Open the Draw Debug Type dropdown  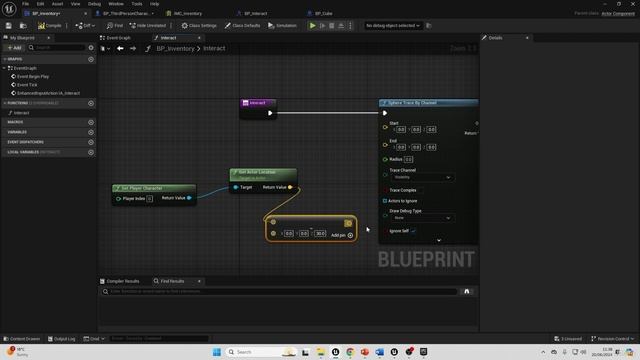pyautogui.click(x=422, y=218)
